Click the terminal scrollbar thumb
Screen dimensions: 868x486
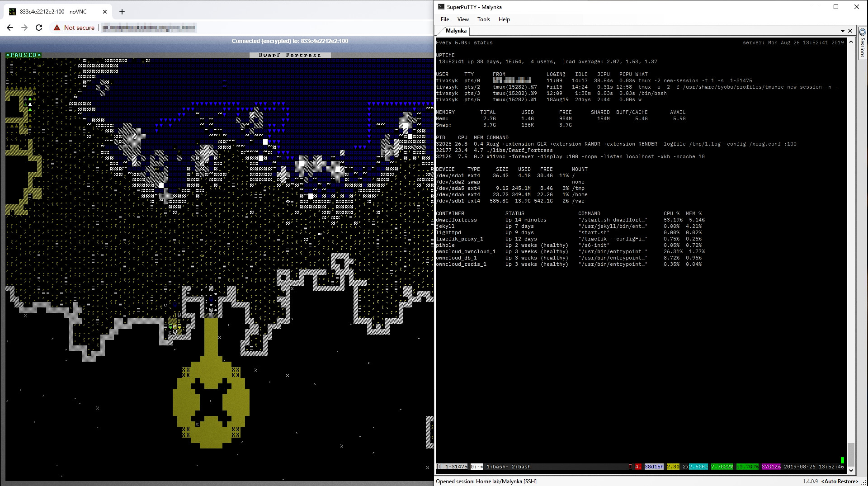tap(851, 454)
